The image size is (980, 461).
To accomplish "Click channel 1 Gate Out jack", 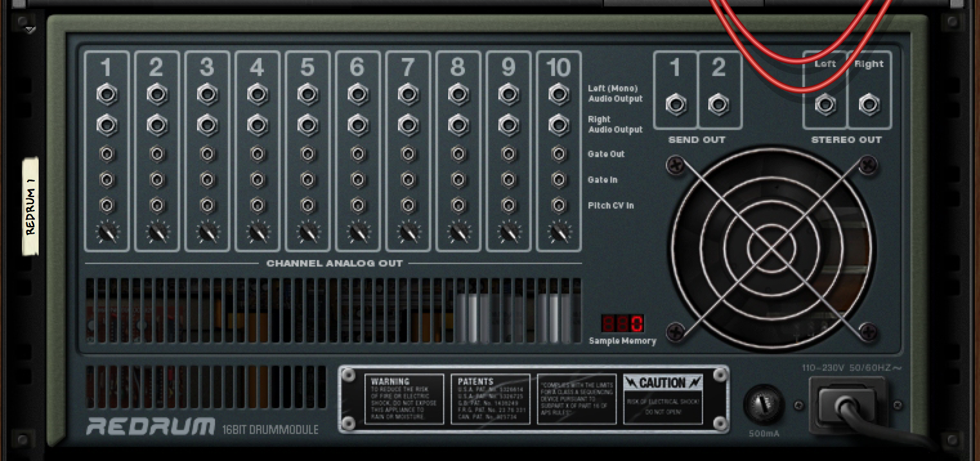I will point(107,154).
